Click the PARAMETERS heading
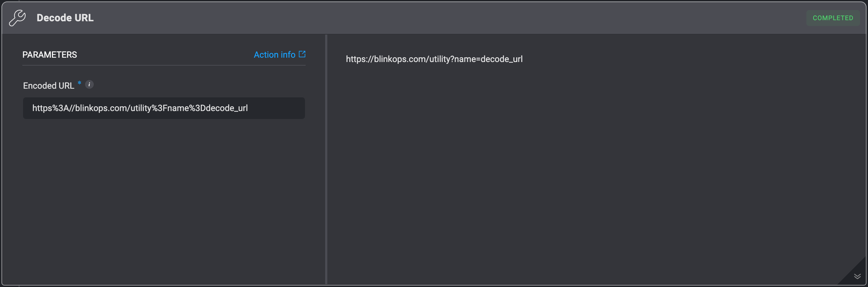Screen dimensions: 868x287 pos(50,54)
